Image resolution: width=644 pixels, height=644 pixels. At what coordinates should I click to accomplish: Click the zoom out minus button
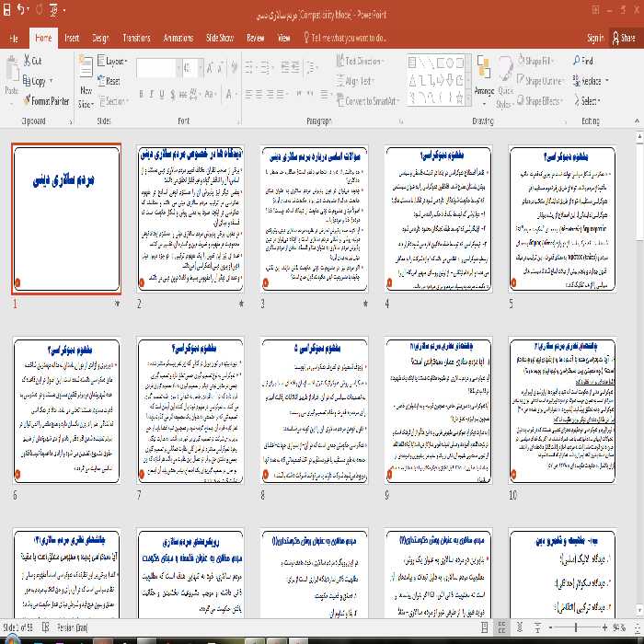(550, 627)
